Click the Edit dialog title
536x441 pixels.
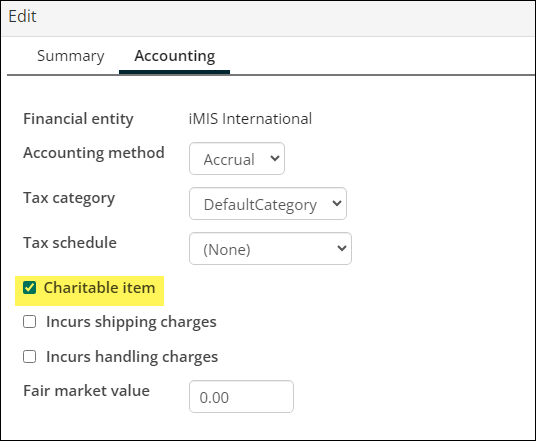coord(22,16)
